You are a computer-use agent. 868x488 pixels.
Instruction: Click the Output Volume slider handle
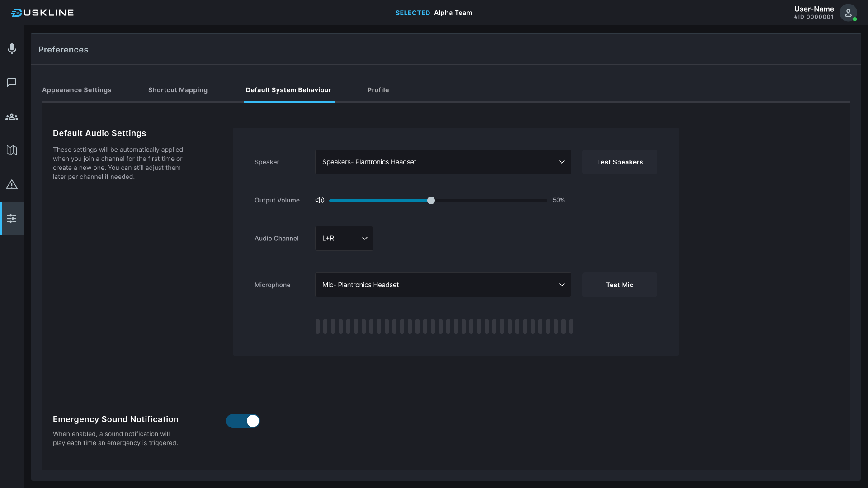pos(431,200)
